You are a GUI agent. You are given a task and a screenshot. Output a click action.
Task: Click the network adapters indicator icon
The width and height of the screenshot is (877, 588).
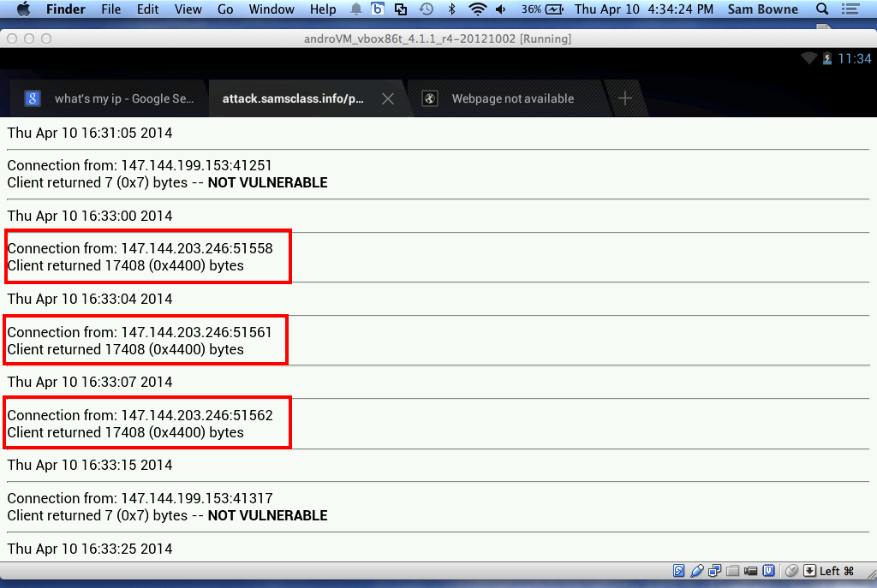click(x=715, y=571)
